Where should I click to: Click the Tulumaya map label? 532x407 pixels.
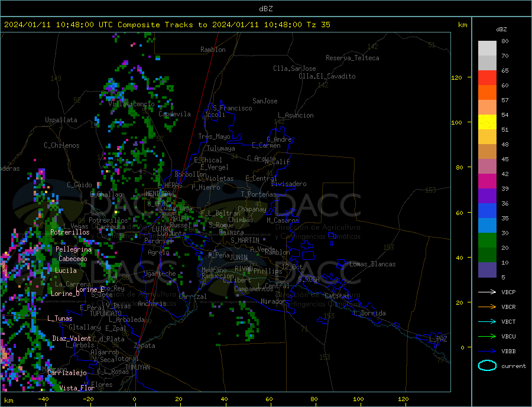(x=221, y=148)
